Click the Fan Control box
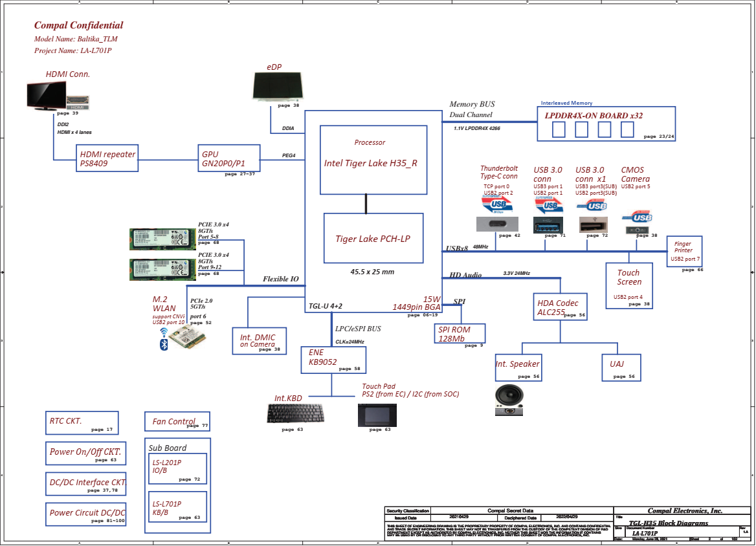 [177, 421]
